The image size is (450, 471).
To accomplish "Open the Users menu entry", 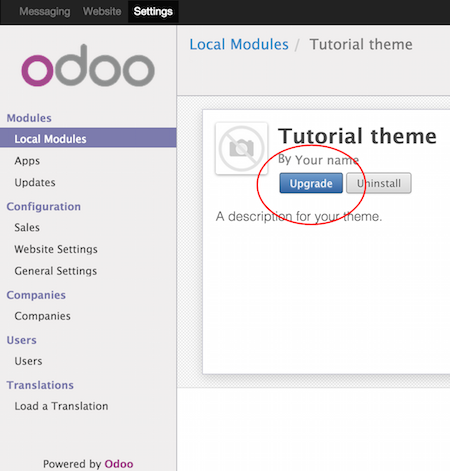I will click(28, 361).
